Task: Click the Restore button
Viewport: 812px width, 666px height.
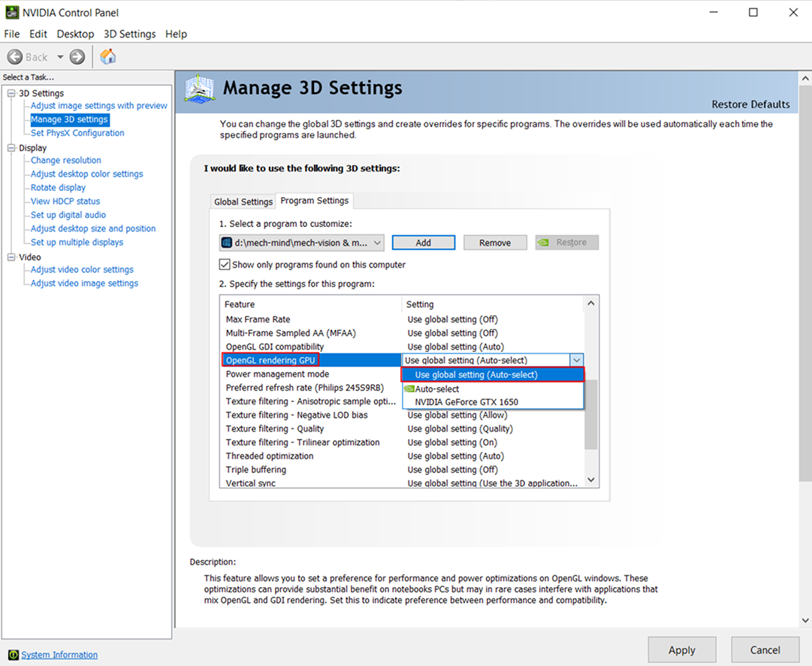Action: pyautogui.click(x=566, y=243)
